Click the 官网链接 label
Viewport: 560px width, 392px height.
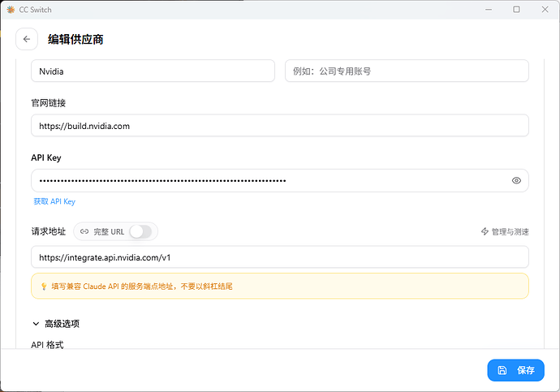49,103
